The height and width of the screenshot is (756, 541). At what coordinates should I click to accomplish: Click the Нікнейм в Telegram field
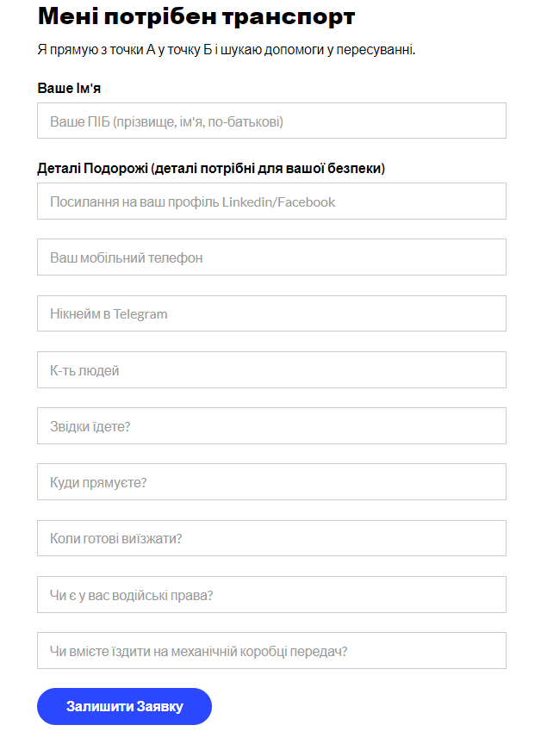point(271,313)
